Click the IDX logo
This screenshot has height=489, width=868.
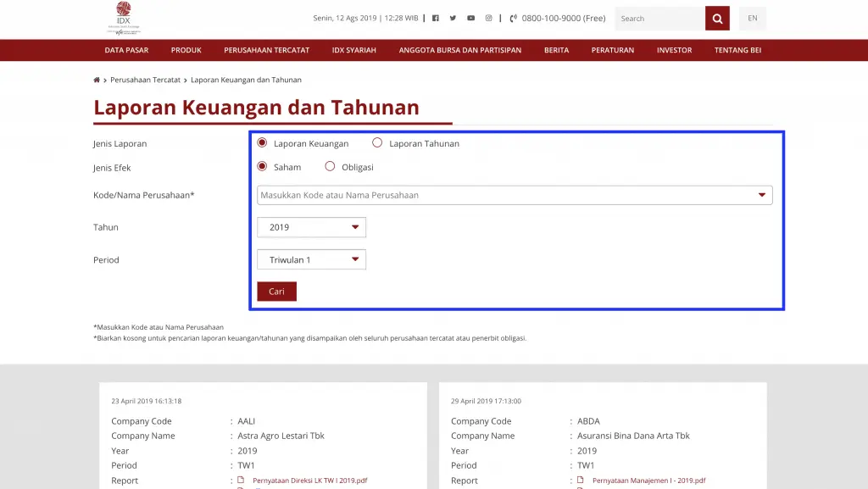click(x=123, y=18)
